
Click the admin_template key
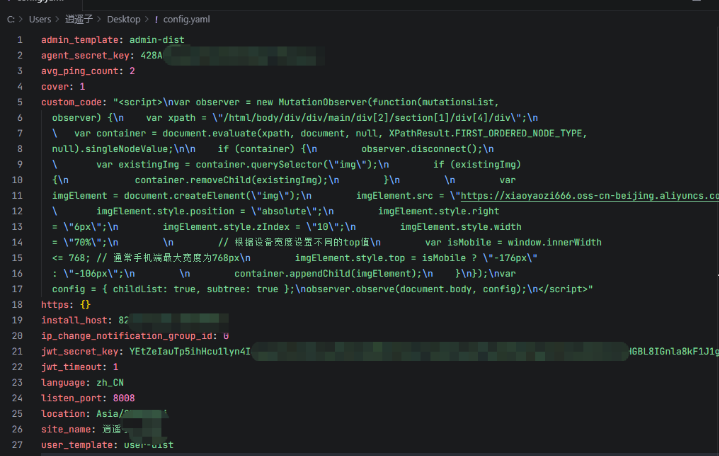[x=80, y=40]
